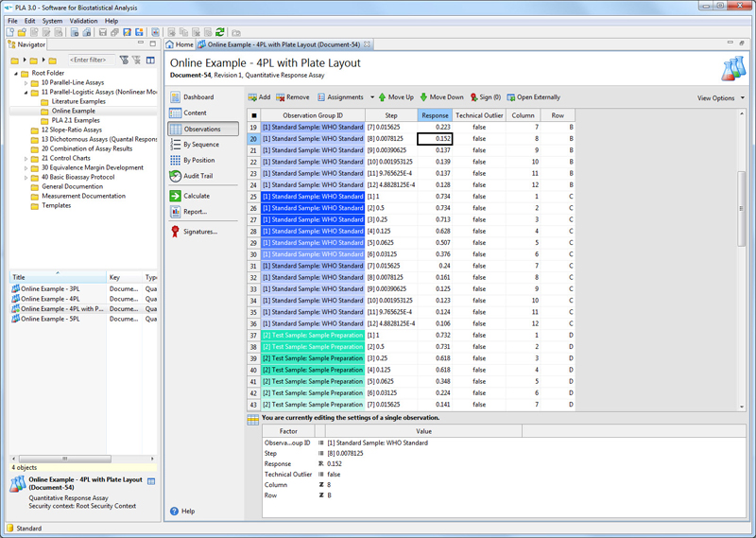
Task: Collapse the Root Folder tree node
Action: click(x=16, y=74)
